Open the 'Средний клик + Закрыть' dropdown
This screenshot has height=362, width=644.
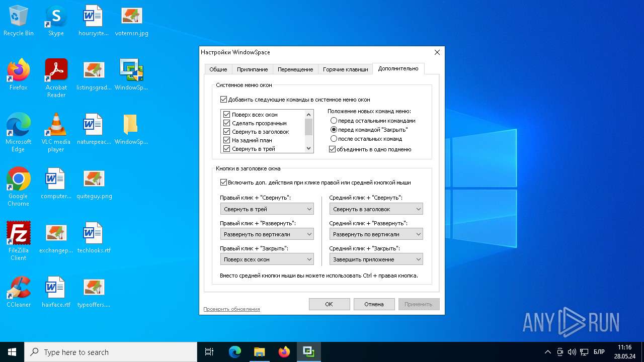376,259
